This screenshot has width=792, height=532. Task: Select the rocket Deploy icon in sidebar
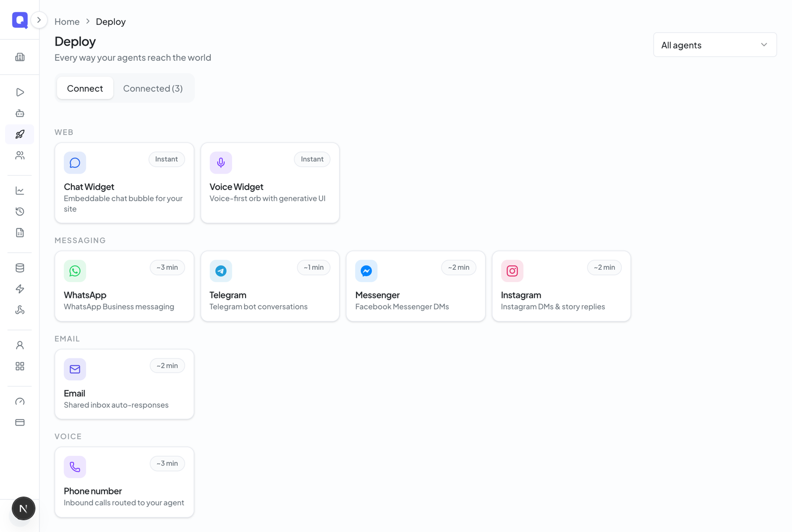[x=20, y=134]
